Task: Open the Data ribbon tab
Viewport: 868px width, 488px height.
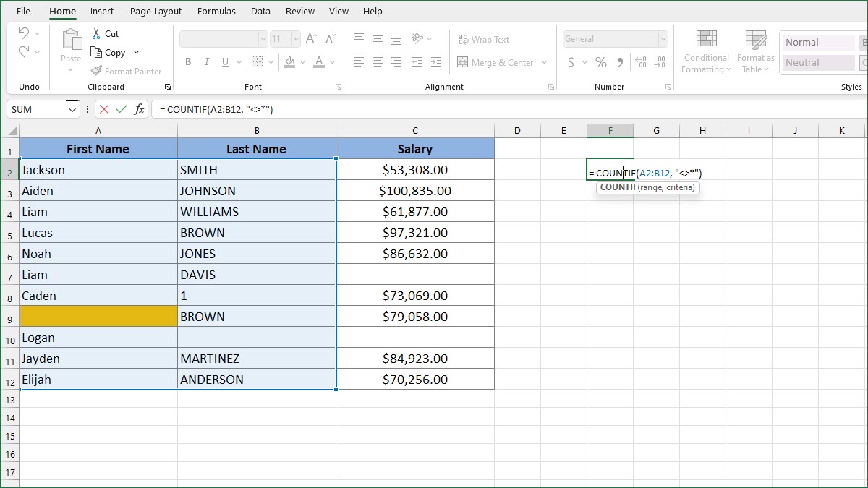Action: 260,11
